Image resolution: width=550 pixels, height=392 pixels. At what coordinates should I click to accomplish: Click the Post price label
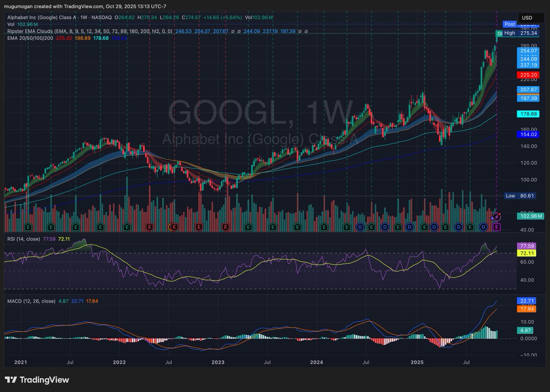510,24
